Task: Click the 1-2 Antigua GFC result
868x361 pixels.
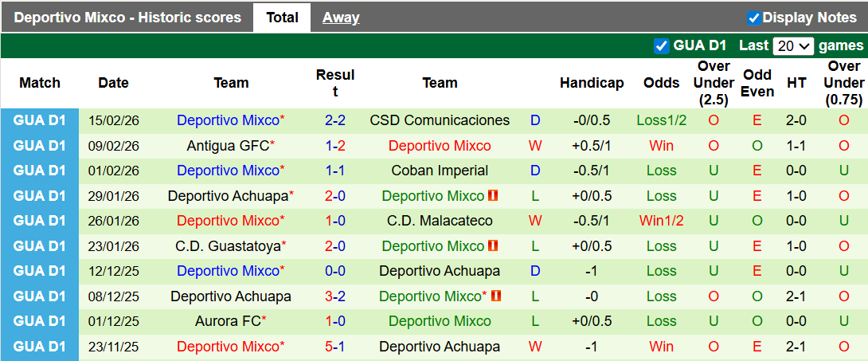Action: [x=335, y=146]
